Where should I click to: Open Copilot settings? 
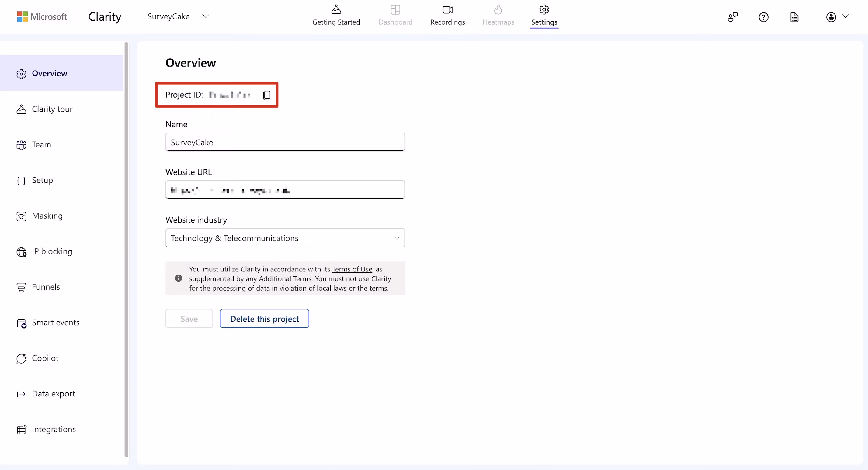(62, 358)
